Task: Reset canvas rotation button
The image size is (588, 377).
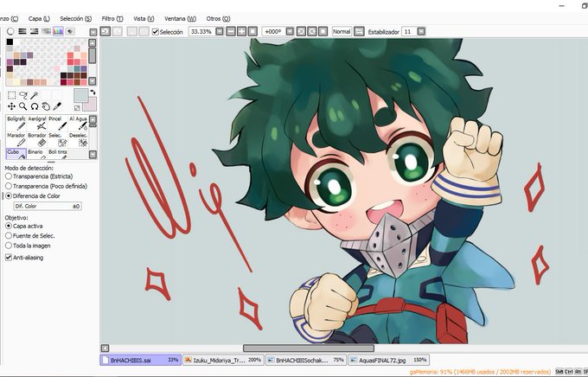Action: (x=323, y=31)
